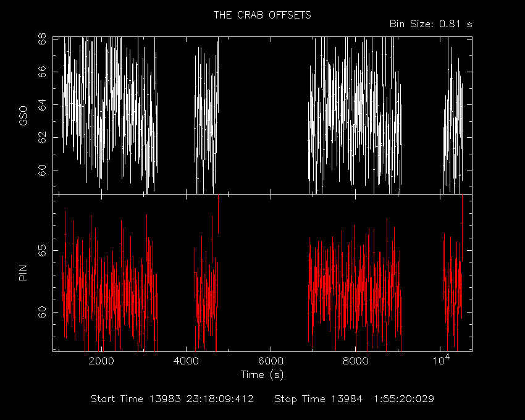
Task: Click the PIN y-axis value "60"
Action: (x=42, y=312)
